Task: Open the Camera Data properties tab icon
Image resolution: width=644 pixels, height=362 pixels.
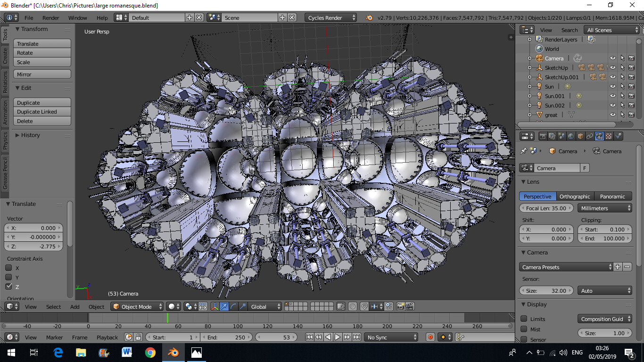Action: [600, 136]
